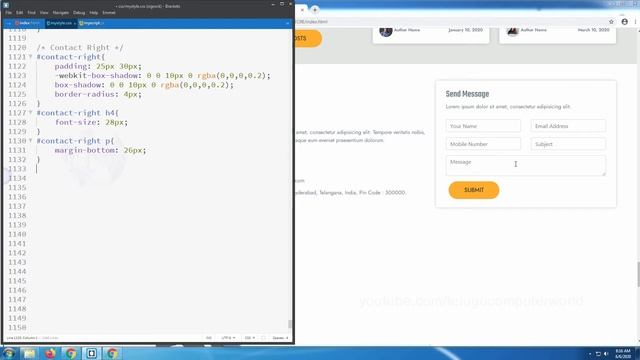Open a new Chrome tab with plus button

click(x=315, y=9)
